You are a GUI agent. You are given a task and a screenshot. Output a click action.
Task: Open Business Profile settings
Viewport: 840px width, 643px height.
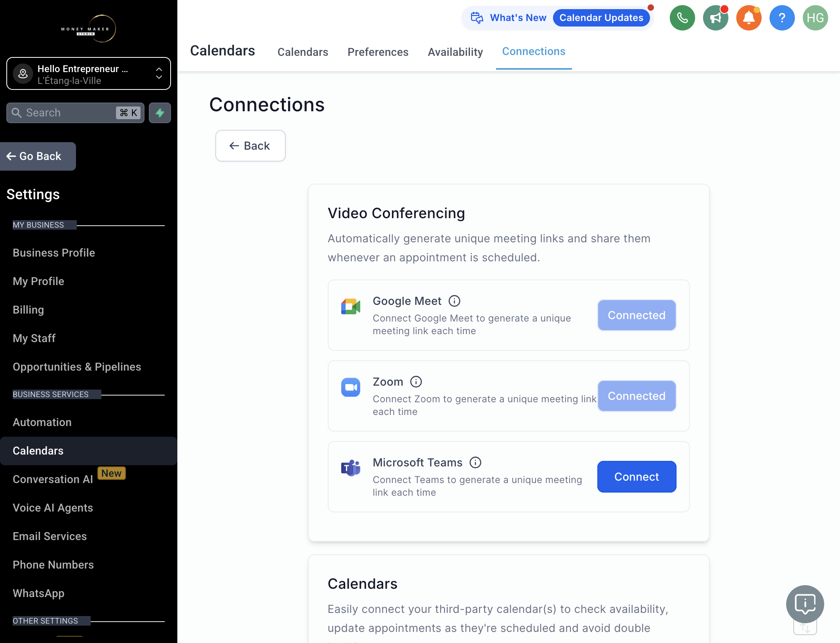point(54,253)
